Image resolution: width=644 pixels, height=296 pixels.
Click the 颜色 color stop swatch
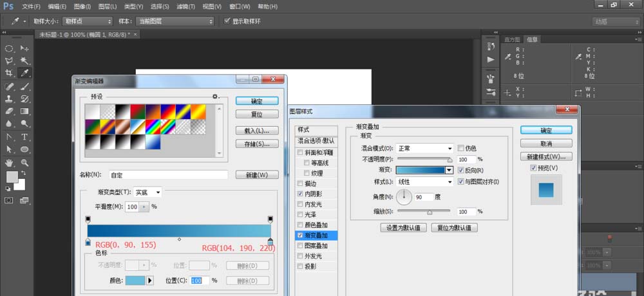(x=135, y=281)
